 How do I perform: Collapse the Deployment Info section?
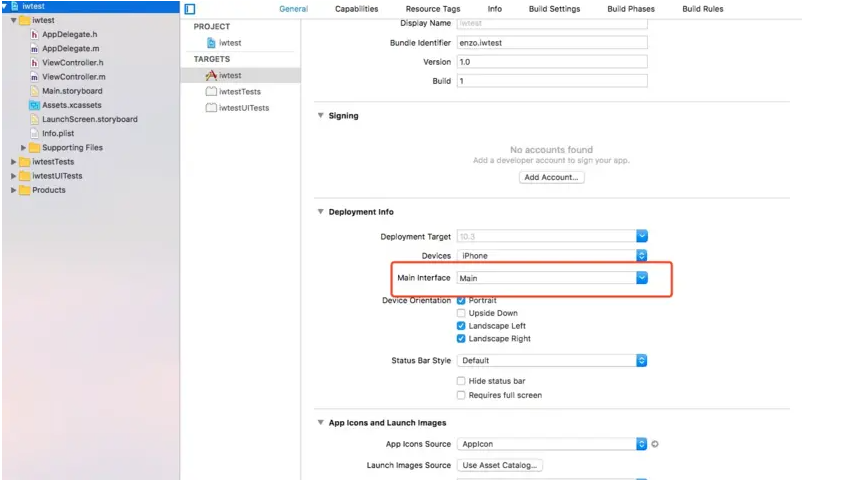321,211
